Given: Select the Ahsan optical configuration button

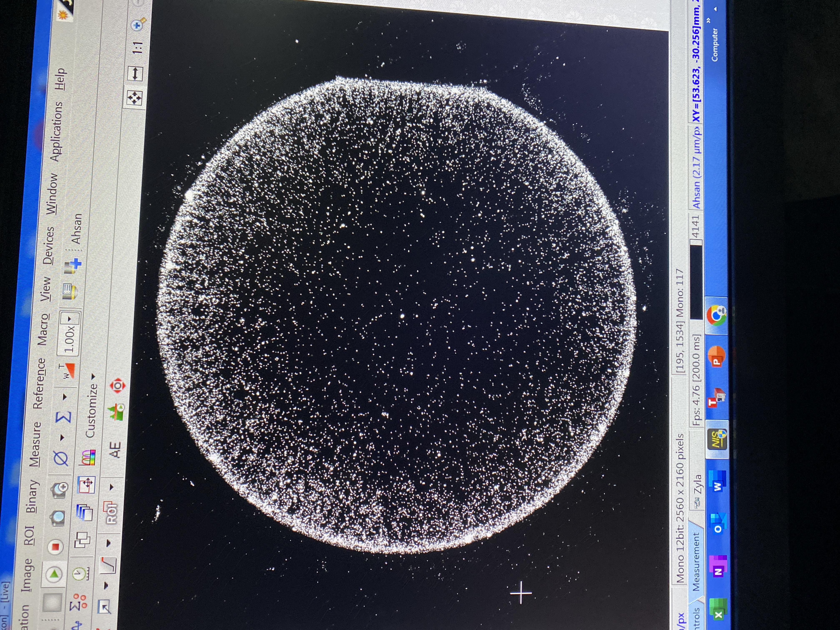Looking at the screenshot, I should click(76, 229).
